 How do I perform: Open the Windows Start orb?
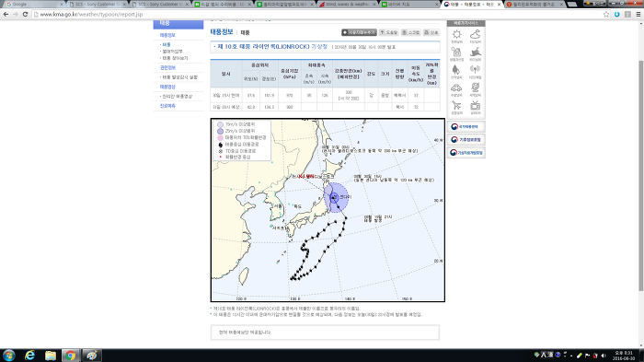pyautogui.click(x=8, y=355)
